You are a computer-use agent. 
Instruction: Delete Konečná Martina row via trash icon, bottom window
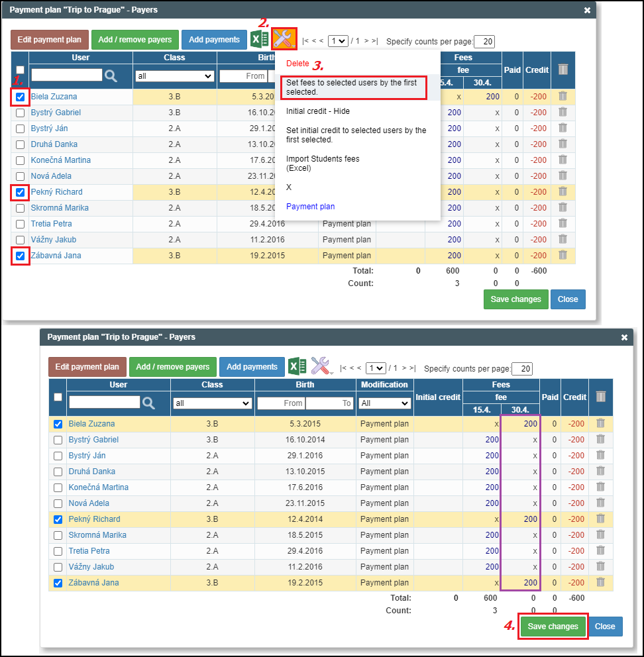(x=600, y=487)
